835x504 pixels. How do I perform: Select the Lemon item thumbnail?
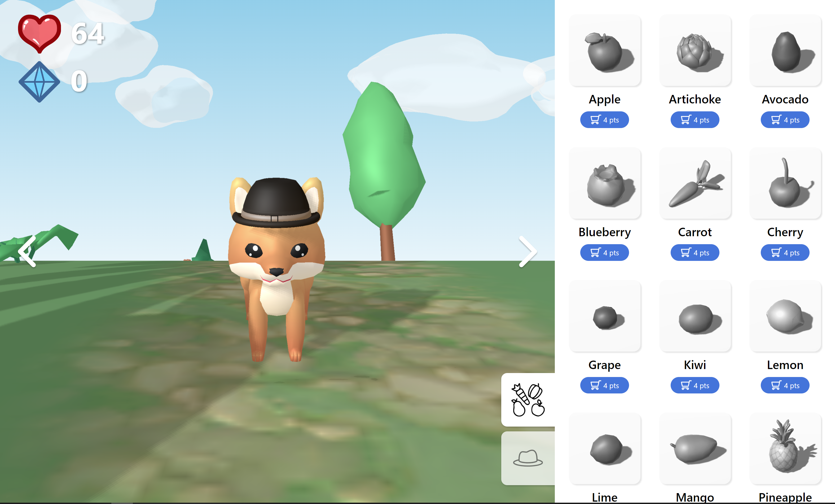pos(785,316)
